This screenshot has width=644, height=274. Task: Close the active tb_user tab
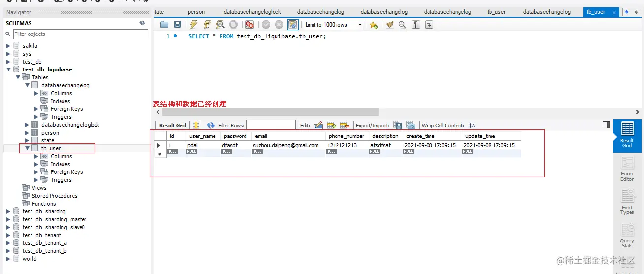pyautogui.click(x=614, y=12)
